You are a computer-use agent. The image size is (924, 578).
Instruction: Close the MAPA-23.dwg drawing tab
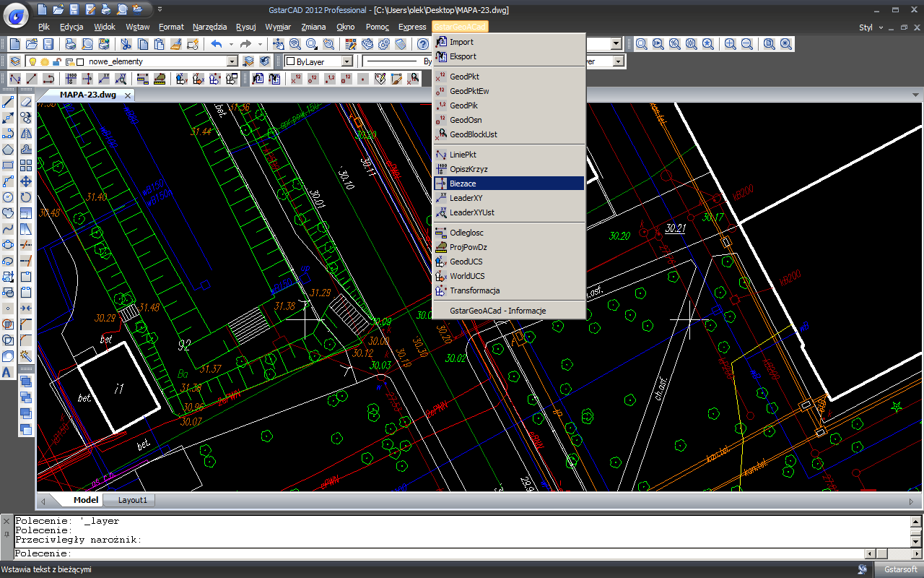pyautogui.click(x=127, y=95)
